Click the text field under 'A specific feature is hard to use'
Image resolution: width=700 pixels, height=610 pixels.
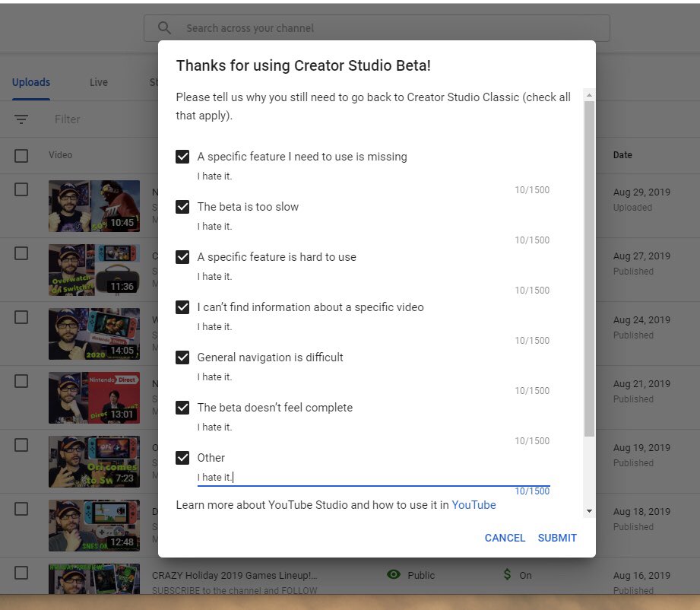click(374, 276)
